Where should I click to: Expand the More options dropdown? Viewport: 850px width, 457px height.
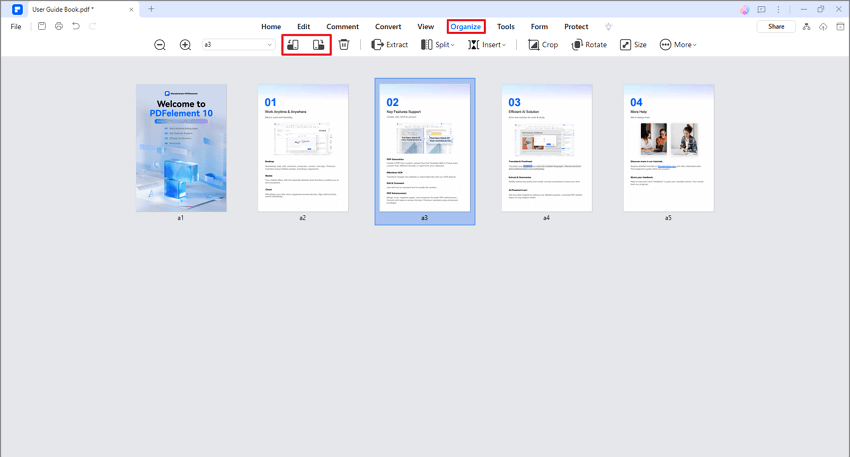pyautogui.click(x=678, y=45)
